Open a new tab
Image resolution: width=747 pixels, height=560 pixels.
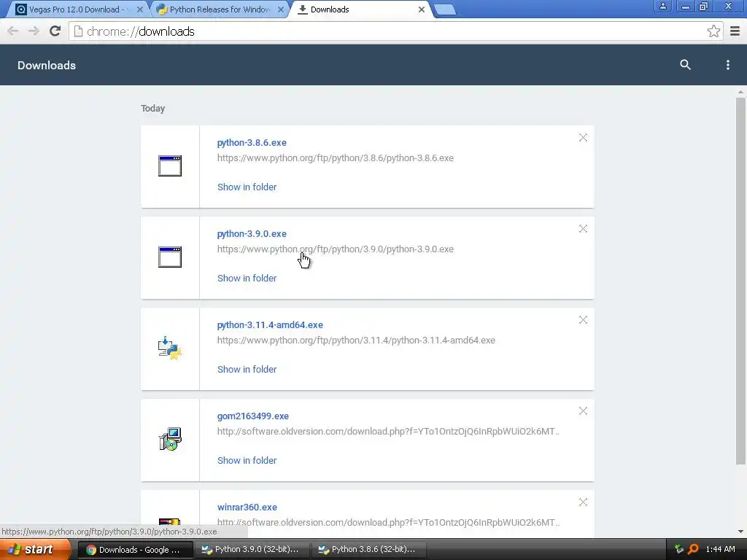pos(445,9)
